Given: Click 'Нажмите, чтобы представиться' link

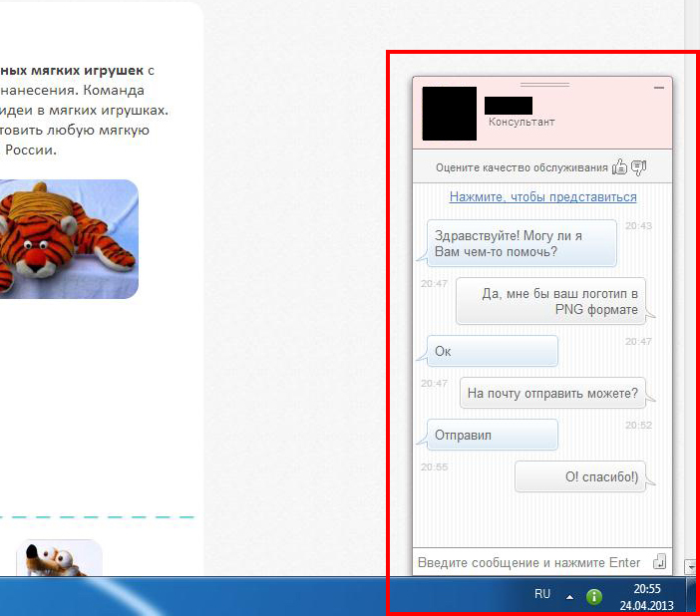Looking at the screenshot, I should coord(542,196).
